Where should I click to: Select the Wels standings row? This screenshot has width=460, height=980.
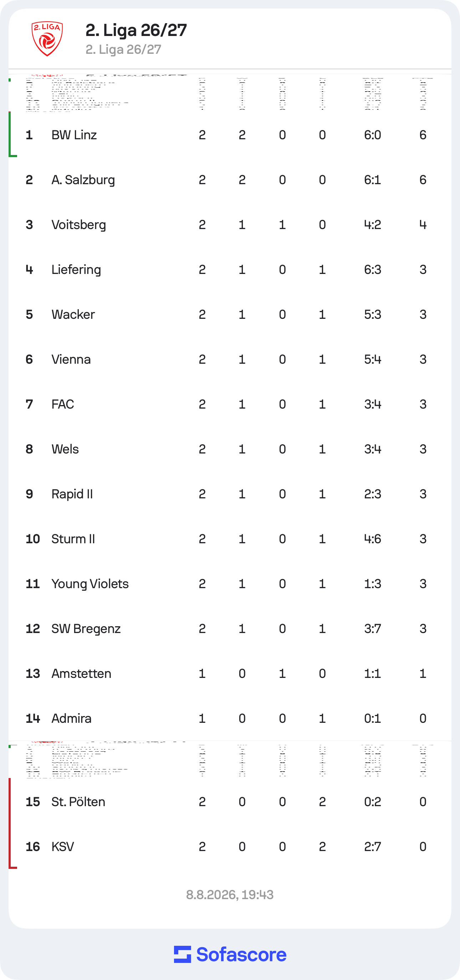point(230,449)
